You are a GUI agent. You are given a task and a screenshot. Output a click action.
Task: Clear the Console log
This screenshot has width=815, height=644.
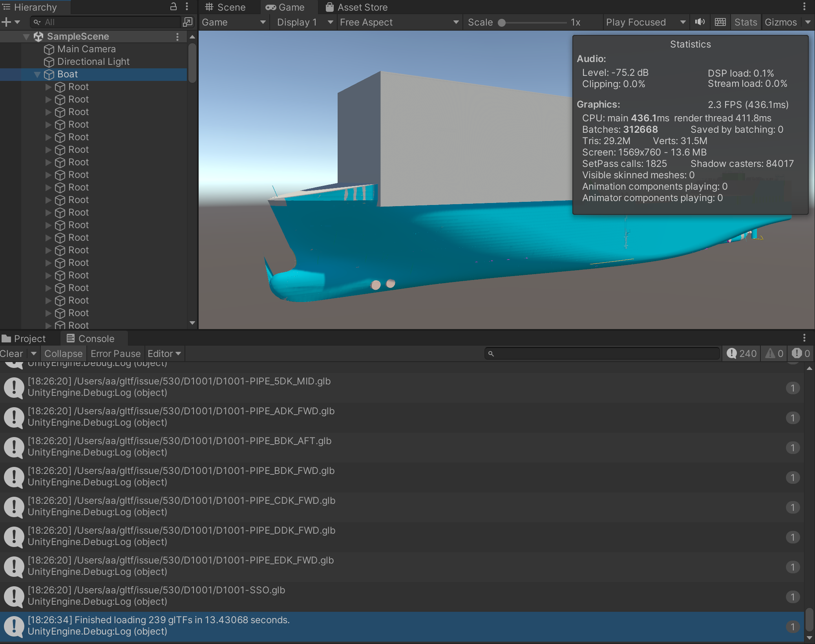coord(11,353)
